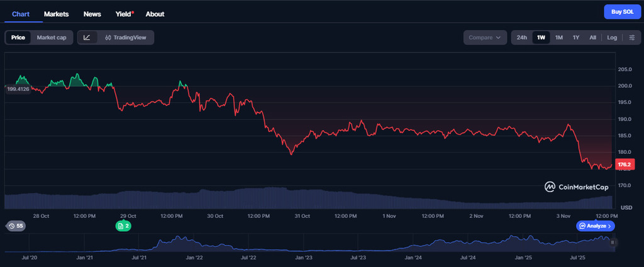644x267 pixels.
Task: Grab the range navigator right handle
Action: tap(613, 242)
